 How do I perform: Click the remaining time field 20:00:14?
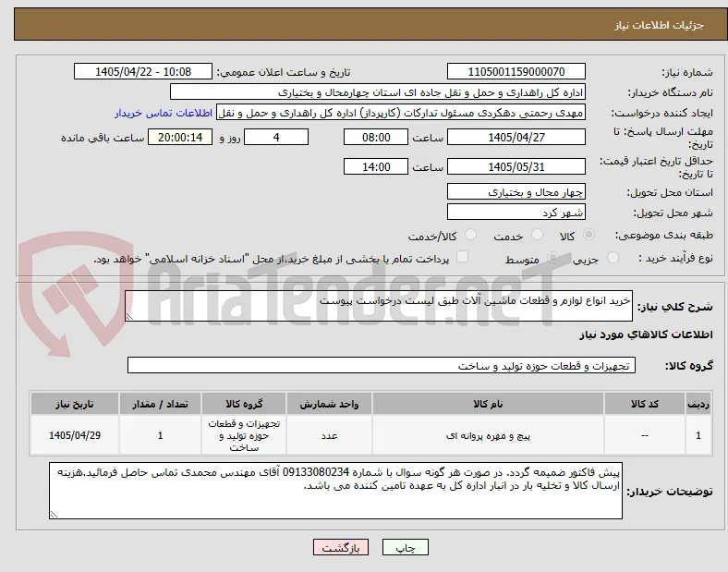click(x=180, y=138)
